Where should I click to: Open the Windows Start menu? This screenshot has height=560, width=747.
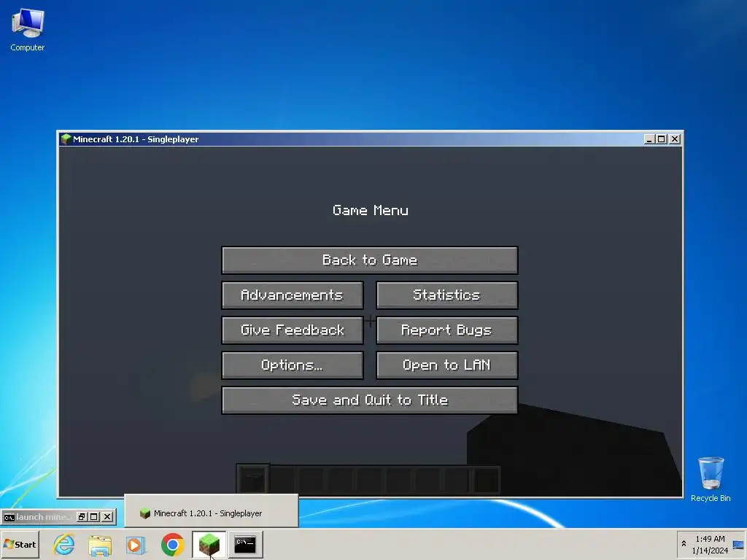(x=20, y=544)
